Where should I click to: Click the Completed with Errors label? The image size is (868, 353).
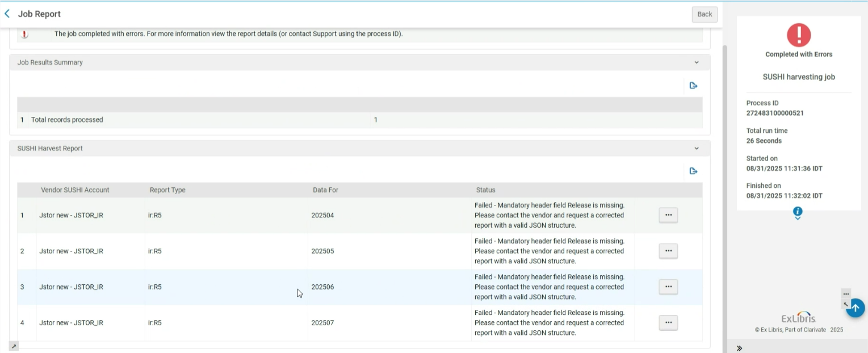click(x=799, y=54)
